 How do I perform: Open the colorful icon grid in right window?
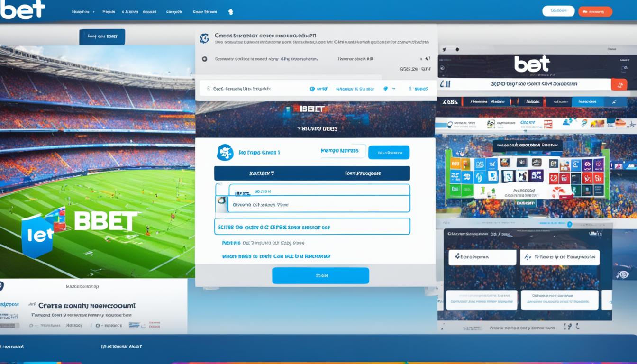coord(528,177)
